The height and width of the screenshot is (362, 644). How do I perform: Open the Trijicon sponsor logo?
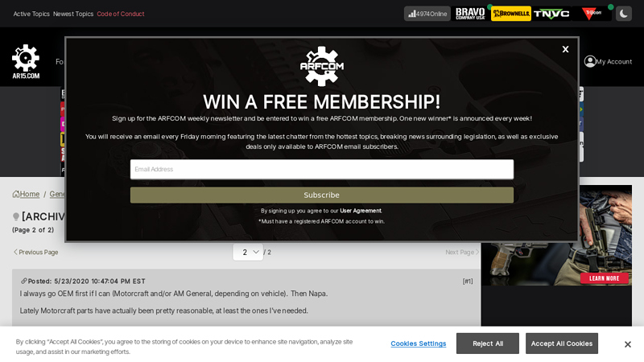pyautogui.click(x=592, y=14)
